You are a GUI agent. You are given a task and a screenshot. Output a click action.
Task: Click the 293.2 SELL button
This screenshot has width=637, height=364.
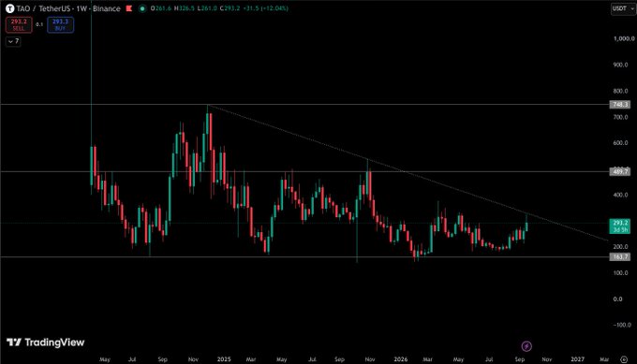19,24
